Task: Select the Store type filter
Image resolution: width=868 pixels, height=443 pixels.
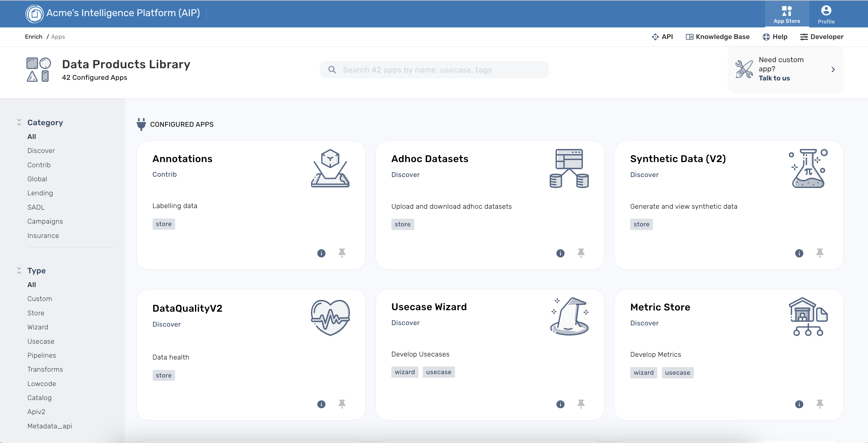Action: tap(36, 313)
